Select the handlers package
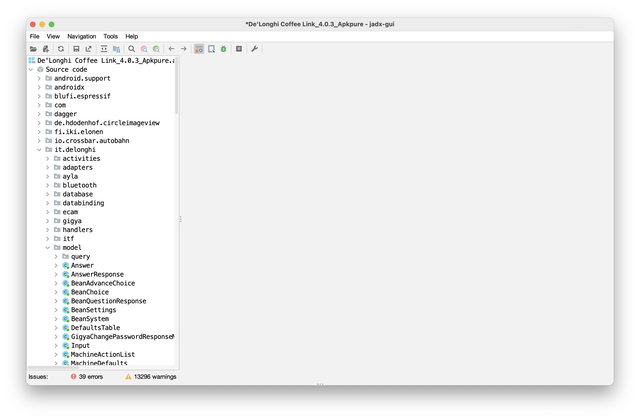Viewport: 640px width, 420px height. [x=78, y=230]
